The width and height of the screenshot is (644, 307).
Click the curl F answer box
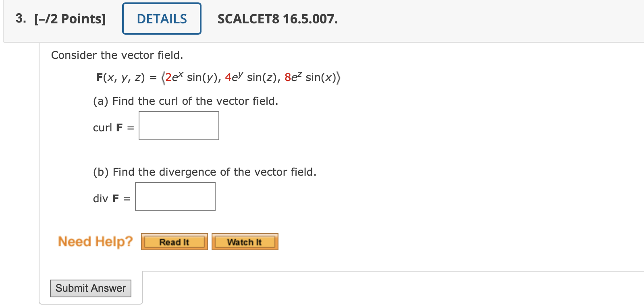point(179,126)
